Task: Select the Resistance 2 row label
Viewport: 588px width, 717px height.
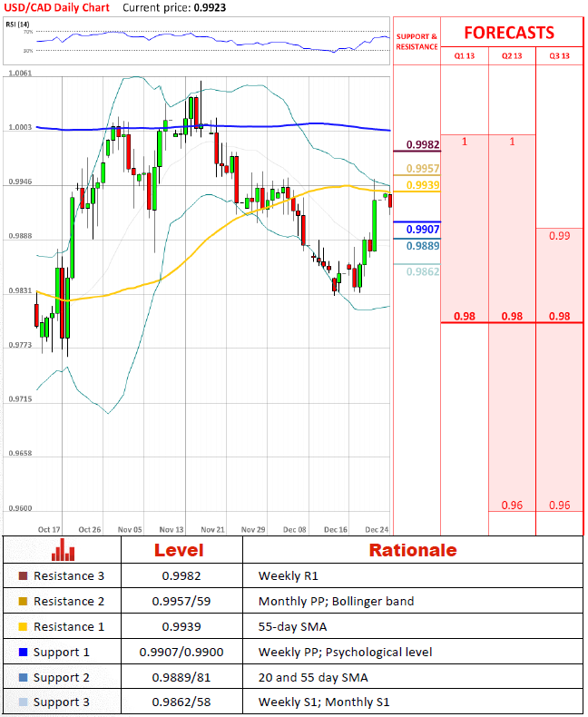Action: (x=69, y=601)
